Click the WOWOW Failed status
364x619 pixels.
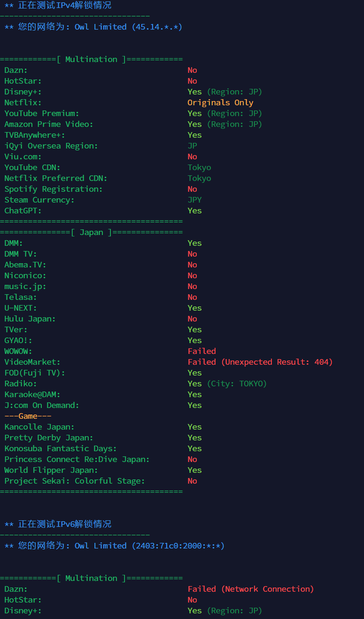tap(202, 351)
